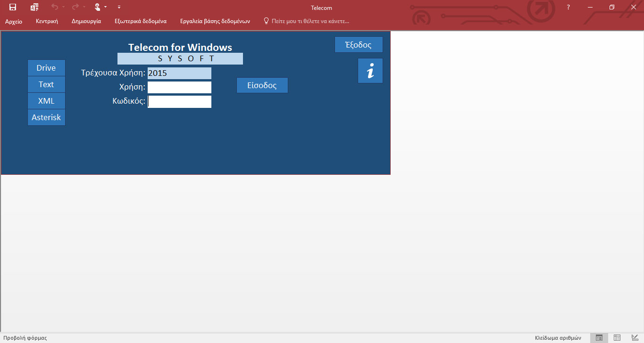Switch to Form view in status bar
644x343 pixels.
(599, 338)
